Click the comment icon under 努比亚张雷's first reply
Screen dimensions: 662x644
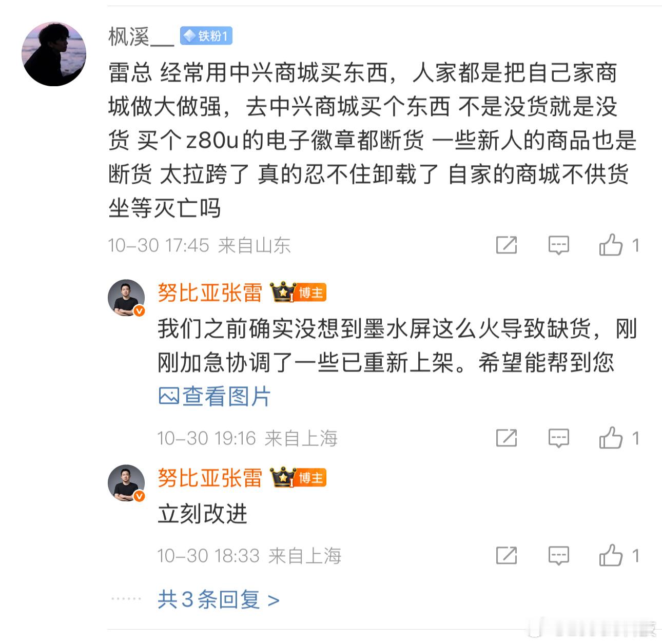(x=559, y=438)
